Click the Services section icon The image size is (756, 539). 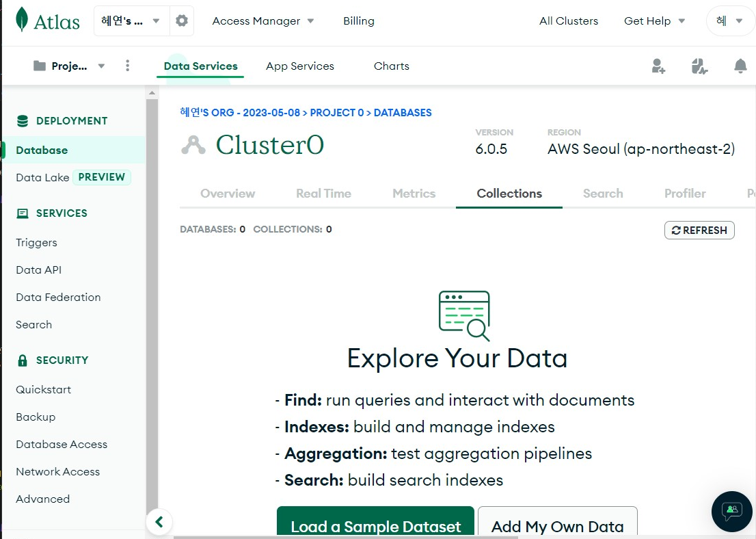click(x=23, y=213)
